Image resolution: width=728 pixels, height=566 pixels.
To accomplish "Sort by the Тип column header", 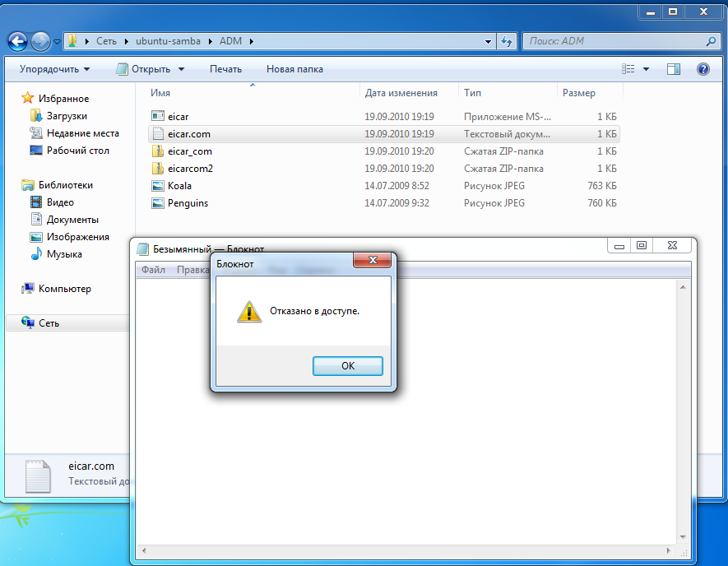I will pos(472,93).
